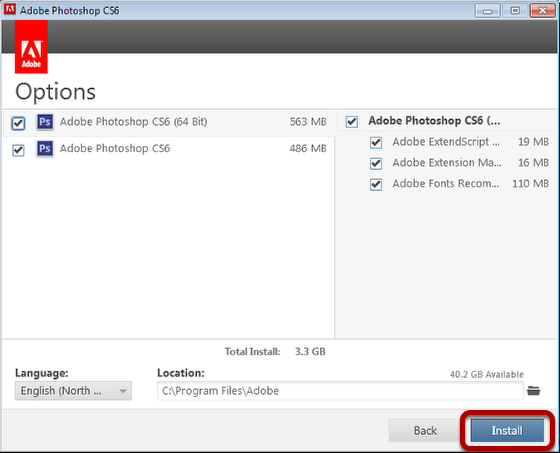Open the Language dropdown
Image resolution: width=560 pixels, height=453 pixels.
[73, 390]
